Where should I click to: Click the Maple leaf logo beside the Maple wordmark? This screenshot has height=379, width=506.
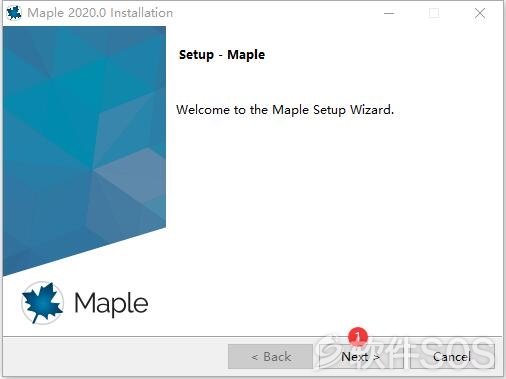point(42,303)
